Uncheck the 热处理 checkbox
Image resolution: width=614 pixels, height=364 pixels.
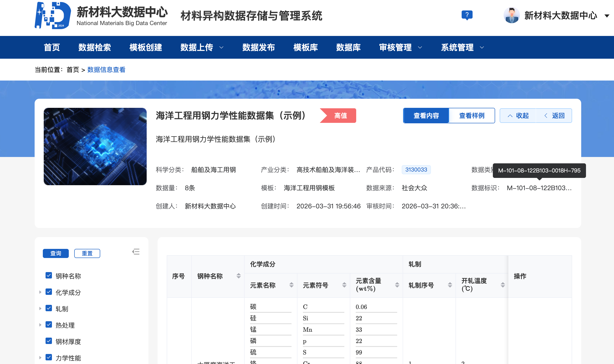point(49,325)
